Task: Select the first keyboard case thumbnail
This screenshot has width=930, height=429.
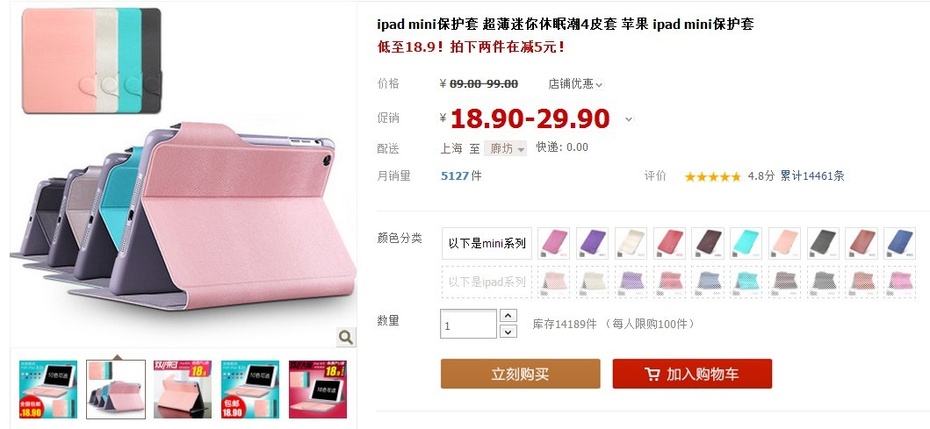Action: (x=48, y=389)
